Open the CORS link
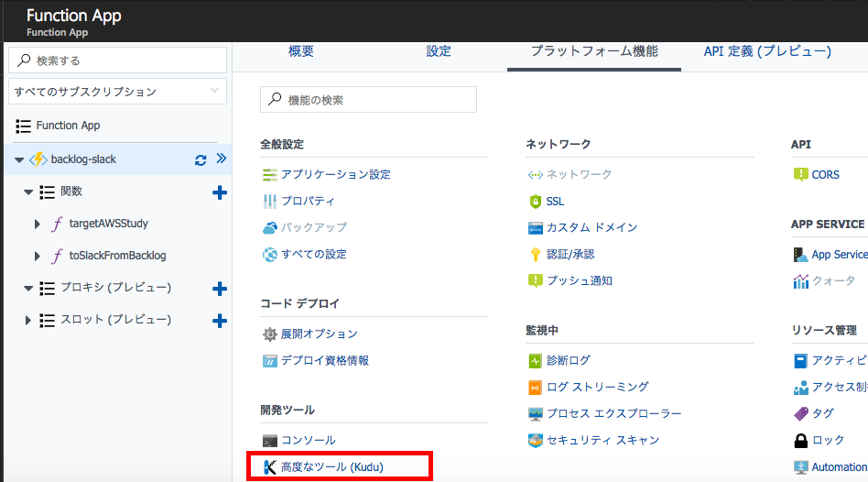Screen dimensions: 868x482 coord(825,175)
